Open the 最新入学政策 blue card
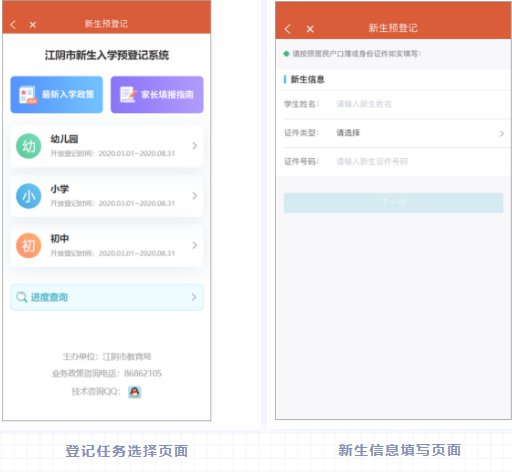The height and width of the screenshot is (472, 512). pyautogui.click(x=57, y=95)
